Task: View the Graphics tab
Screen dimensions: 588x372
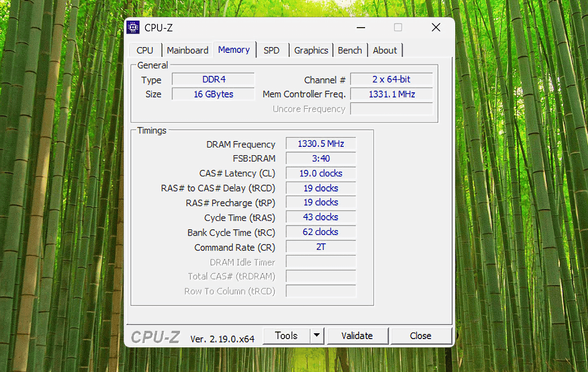Action: click(x=311, y=50)
